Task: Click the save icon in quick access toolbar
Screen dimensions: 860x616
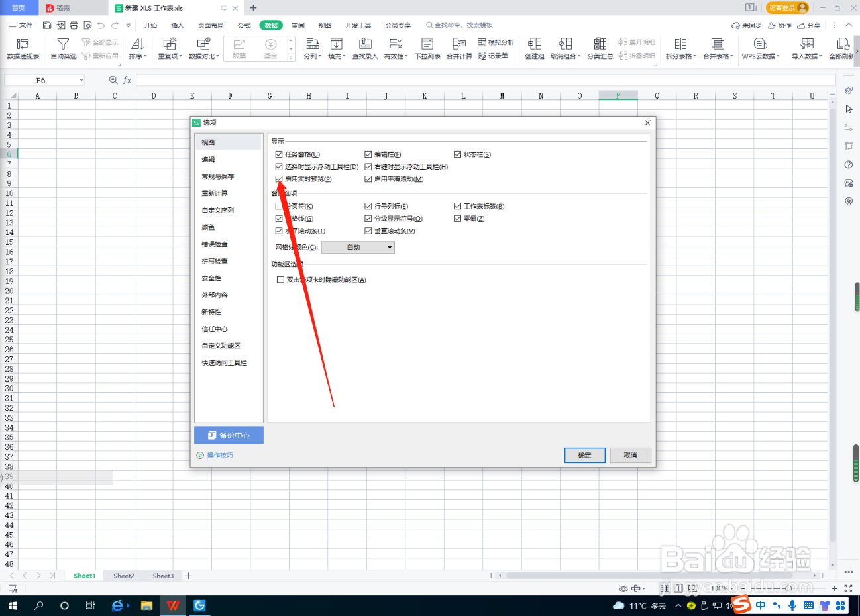Action: click(47, 25)
